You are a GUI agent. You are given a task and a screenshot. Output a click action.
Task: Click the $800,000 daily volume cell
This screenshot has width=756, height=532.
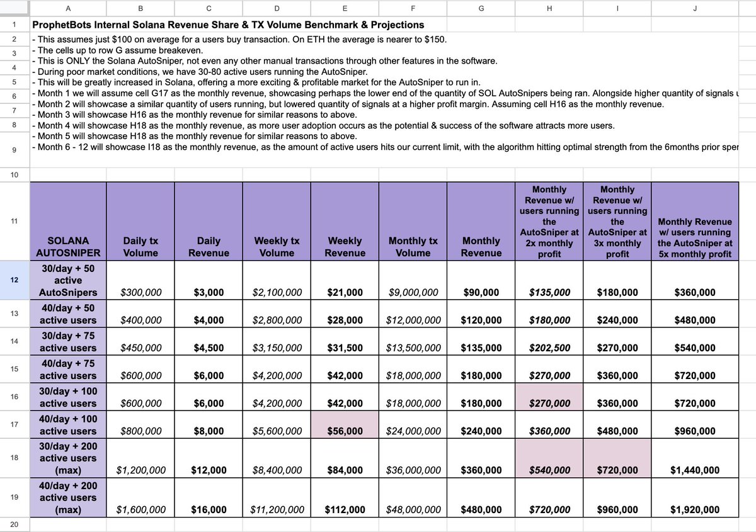coord(140,425)
